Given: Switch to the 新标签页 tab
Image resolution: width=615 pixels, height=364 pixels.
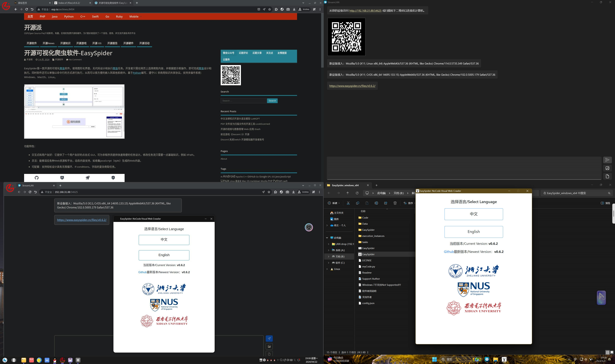Looking at the screenshot, I should tap(32, 3).
